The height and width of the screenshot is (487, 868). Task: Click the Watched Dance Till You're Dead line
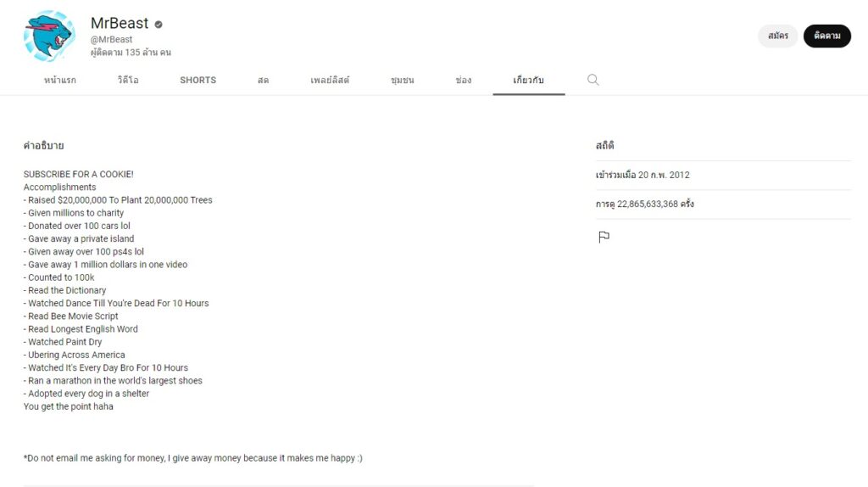(116, 303)
